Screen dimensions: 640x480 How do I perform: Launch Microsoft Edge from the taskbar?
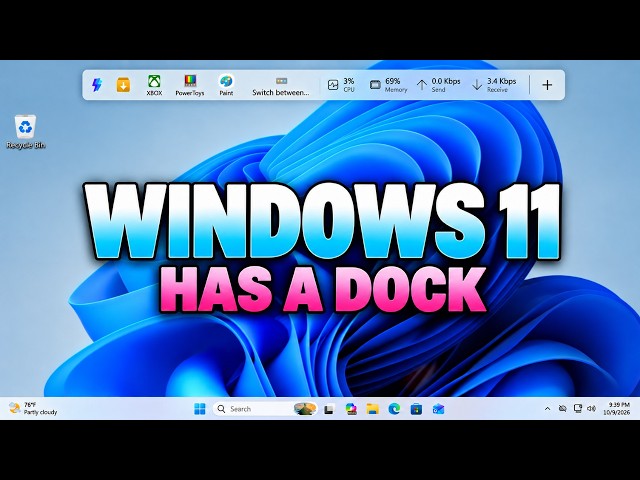pos(394,409)
